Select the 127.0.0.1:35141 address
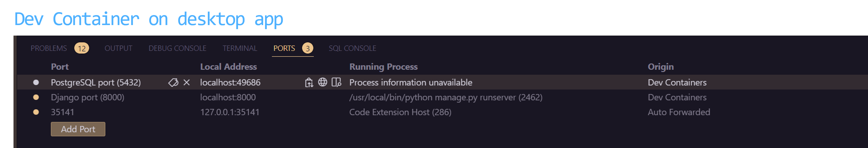868x148 pixels. coord(230,112)
